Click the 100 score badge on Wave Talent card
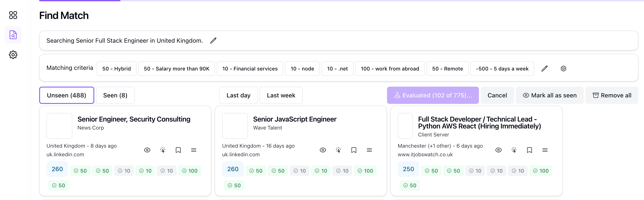 point(365,171)
